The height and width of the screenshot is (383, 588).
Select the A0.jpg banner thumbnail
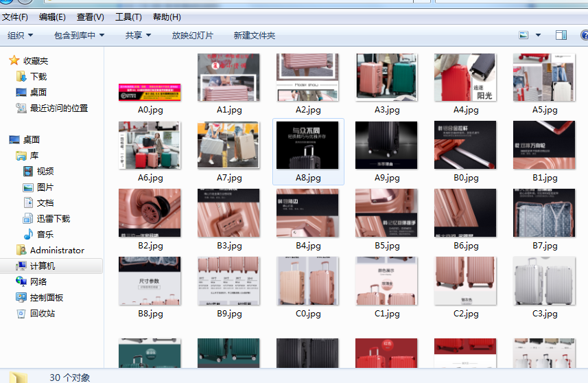[150, 92]
